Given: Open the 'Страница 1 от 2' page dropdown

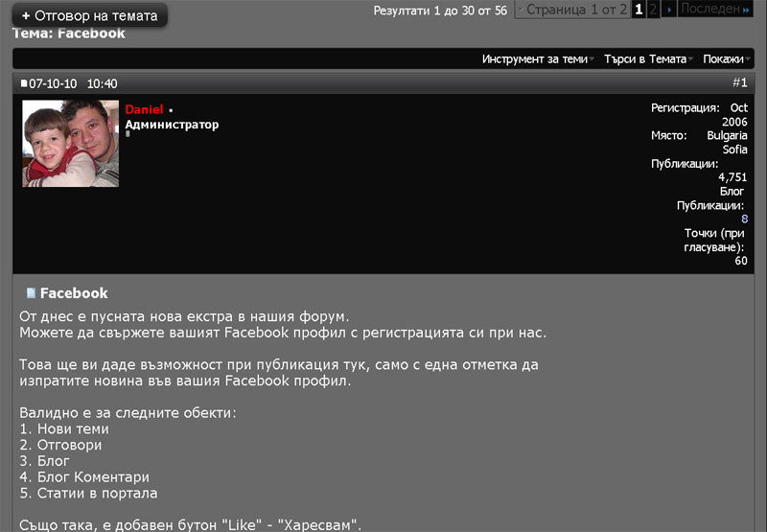Looking at the screenshot, I should click(x=572, y=10).
